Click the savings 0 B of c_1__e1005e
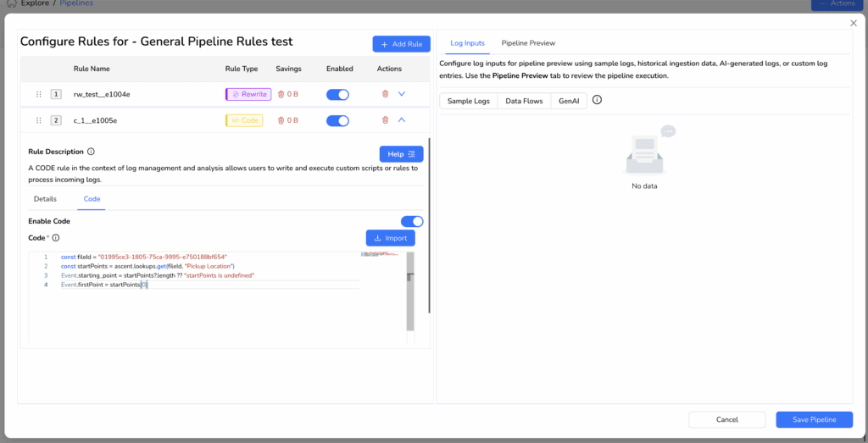Viewport: 868px width, 443px height. tap(288, 120)
